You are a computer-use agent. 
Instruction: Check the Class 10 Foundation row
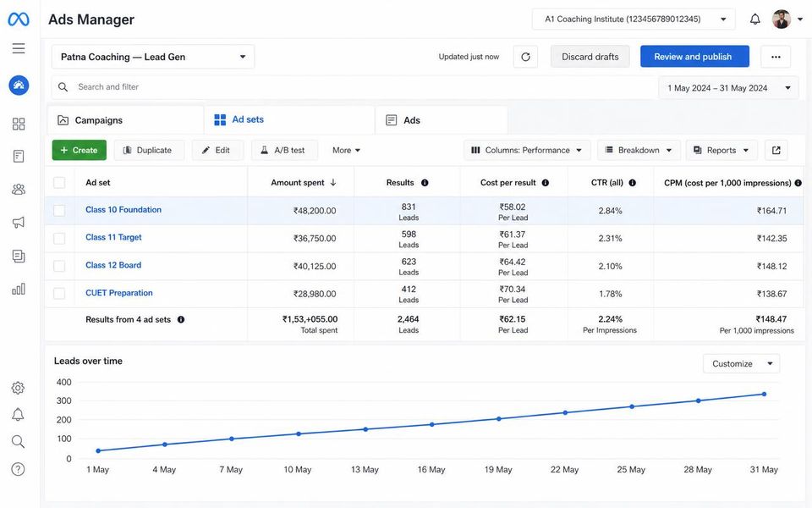click(59, 211)
